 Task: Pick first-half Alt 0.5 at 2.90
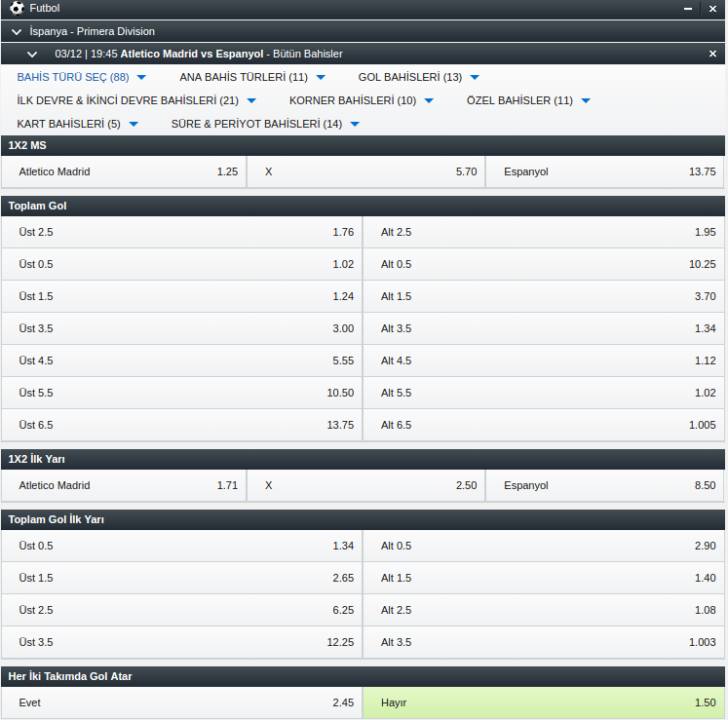[x=543, y=546]
